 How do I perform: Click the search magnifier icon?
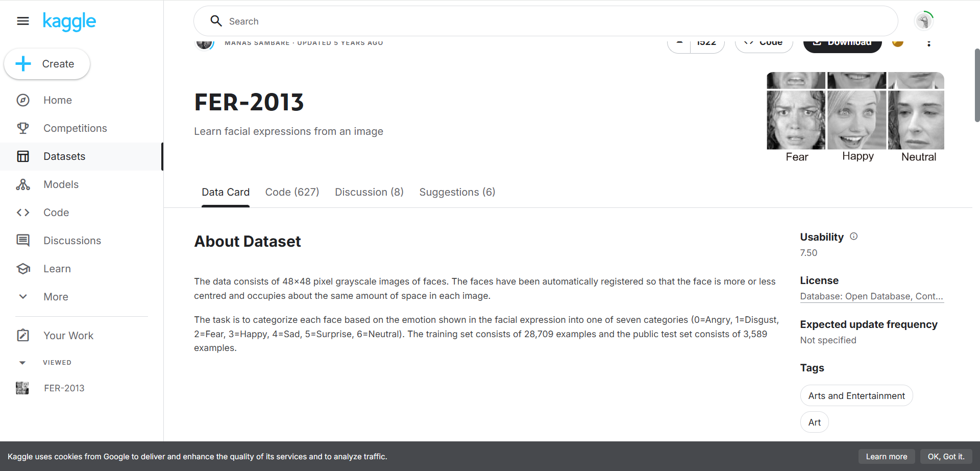216,21
